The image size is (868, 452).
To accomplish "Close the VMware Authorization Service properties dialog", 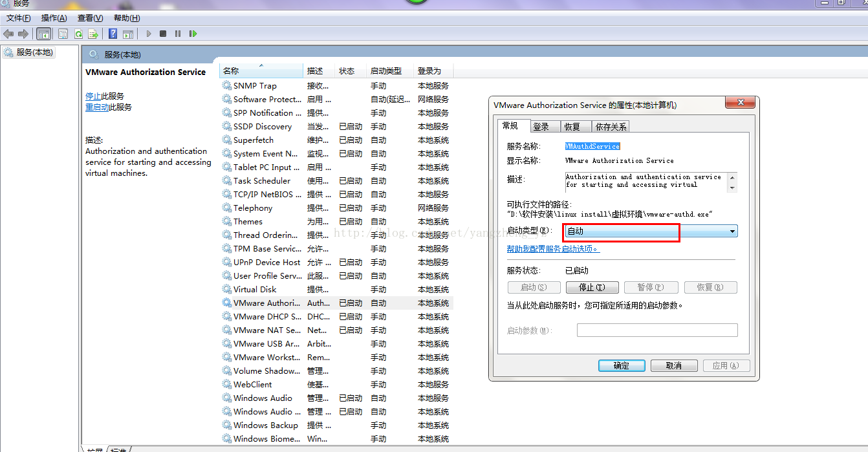I will 741,102.
